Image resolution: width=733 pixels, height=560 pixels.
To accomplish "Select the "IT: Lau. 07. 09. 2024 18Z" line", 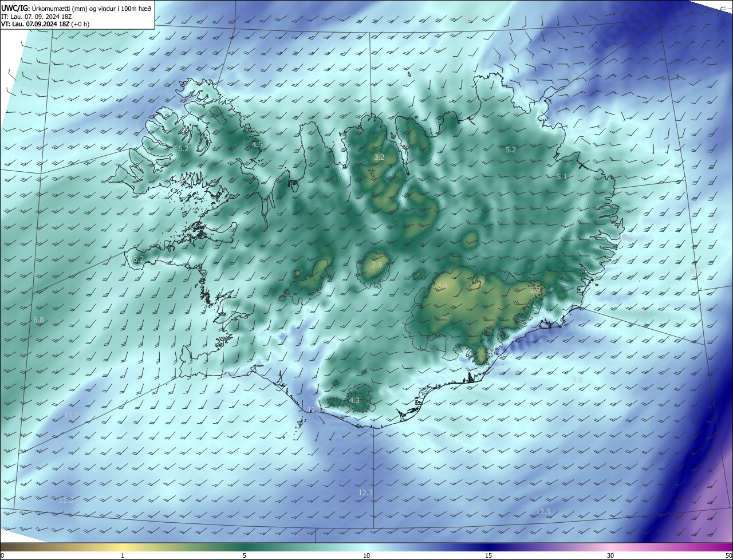I will 38,17.
